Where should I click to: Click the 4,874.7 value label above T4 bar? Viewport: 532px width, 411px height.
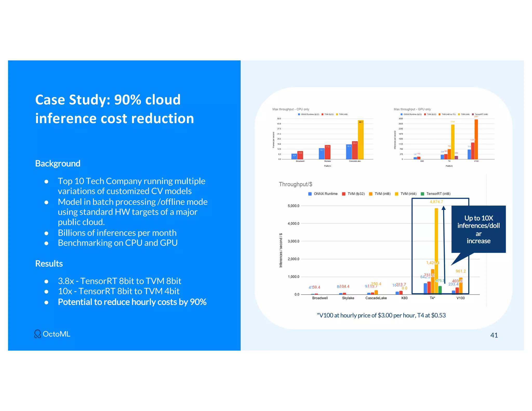tap(436, 202)
